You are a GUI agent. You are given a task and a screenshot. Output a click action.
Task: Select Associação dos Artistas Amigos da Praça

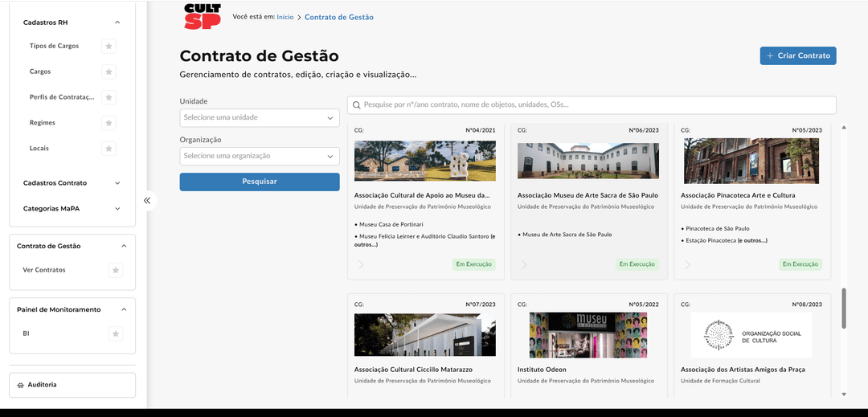point(743,370)
